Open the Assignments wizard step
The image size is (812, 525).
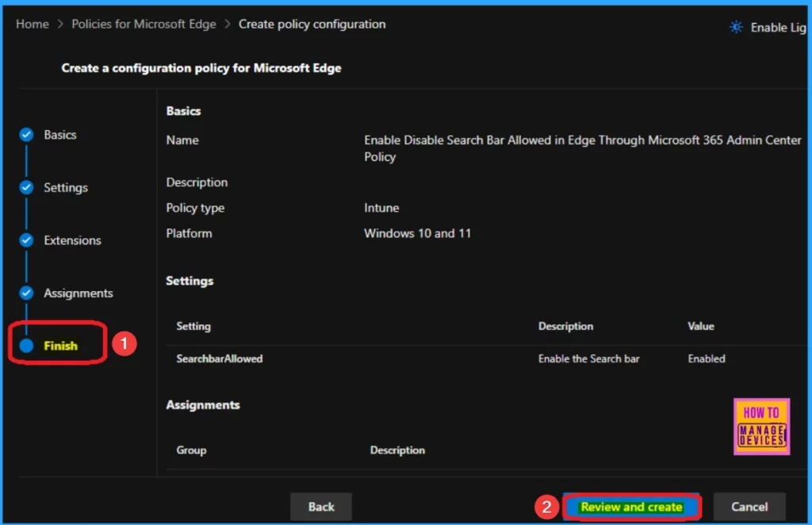tap(79, 293)
